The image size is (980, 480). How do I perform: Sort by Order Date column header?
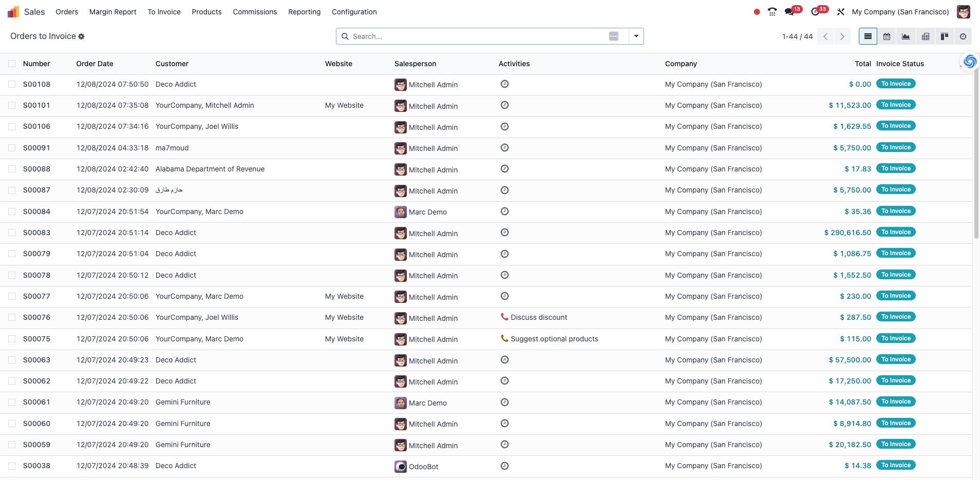(95, 64)
